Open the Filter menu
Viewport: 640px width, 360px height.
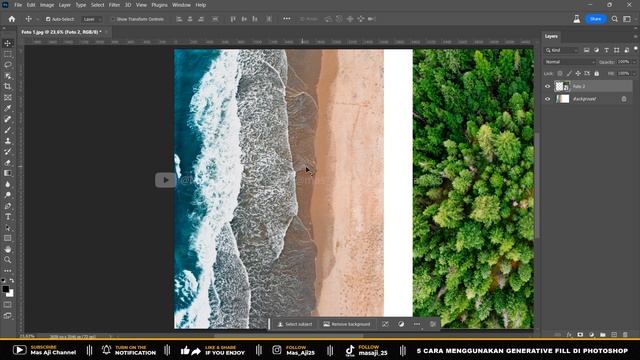[114, 5]
